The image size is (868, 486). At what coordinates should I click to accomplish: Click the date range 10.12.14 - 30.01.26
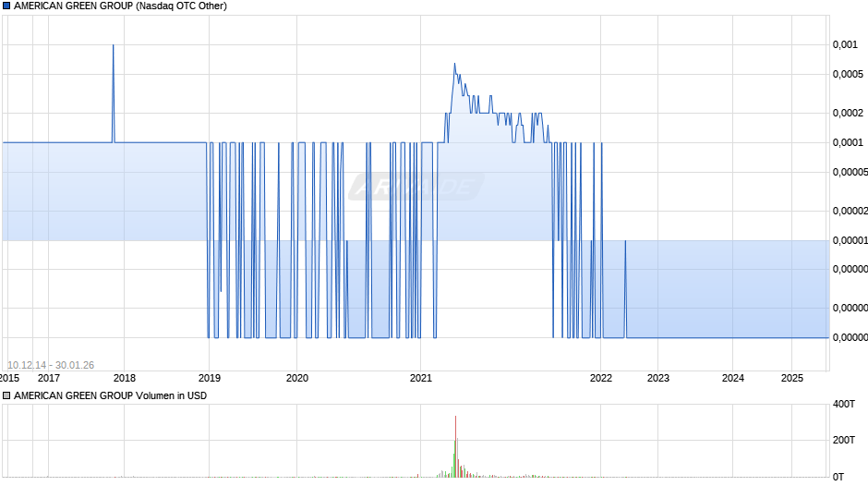coord(51,365)
